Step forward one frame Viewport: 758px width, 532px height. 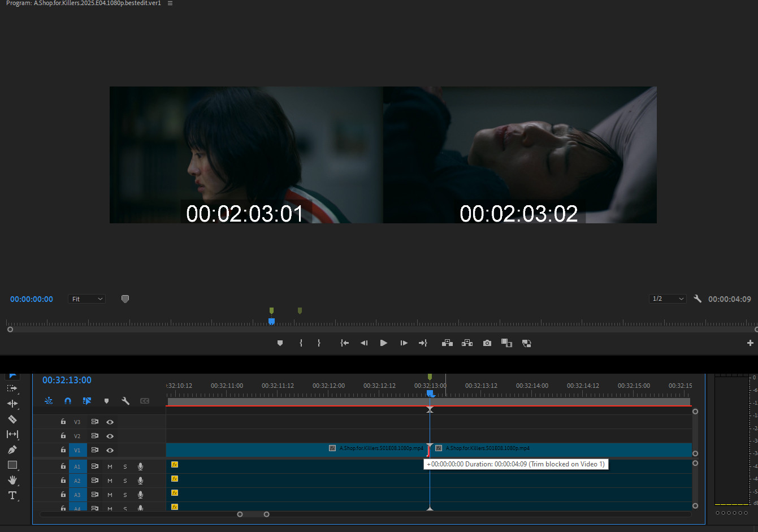[404, 343]
